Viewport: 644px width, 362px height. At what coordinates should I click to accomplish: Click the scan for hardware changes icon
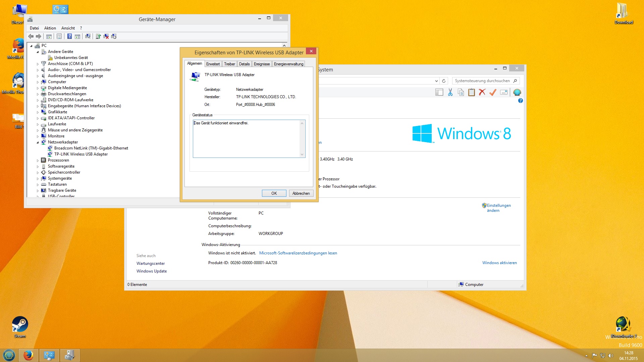pyautogui.click(x=88, y=36)
